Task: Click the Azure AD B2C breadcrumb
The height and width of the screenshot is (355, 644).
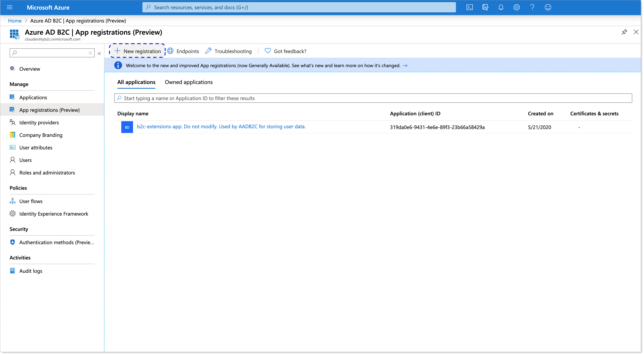Action: click(x=78, y=21)
